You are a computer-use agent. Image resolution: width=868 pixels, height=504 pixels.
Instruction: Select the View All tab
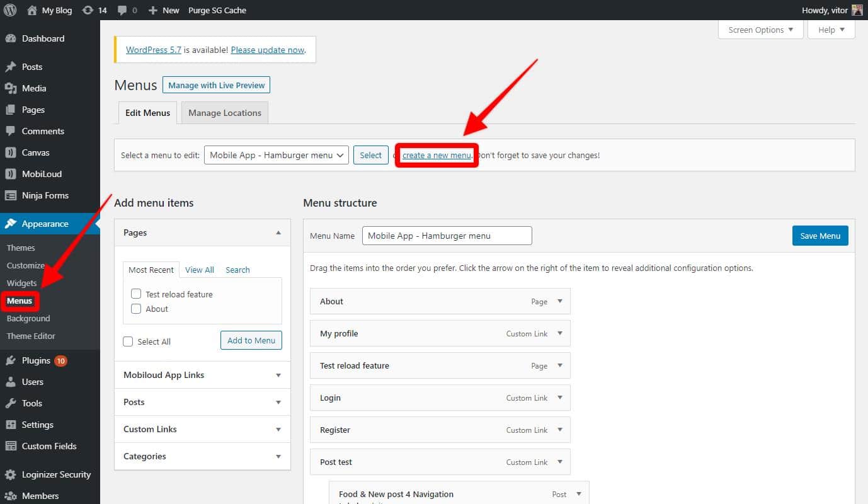point(200,270)
